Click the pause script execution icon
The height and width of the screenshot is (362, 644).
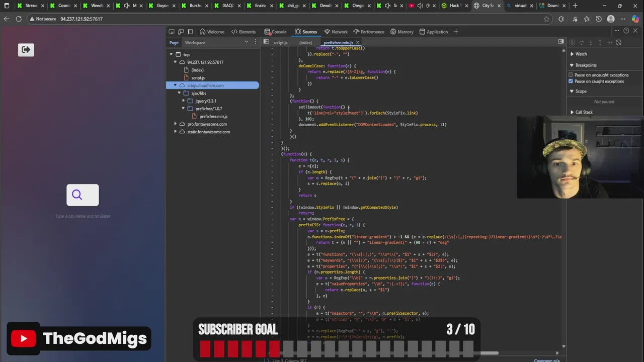pyautogui.click(x=572, y=42)
